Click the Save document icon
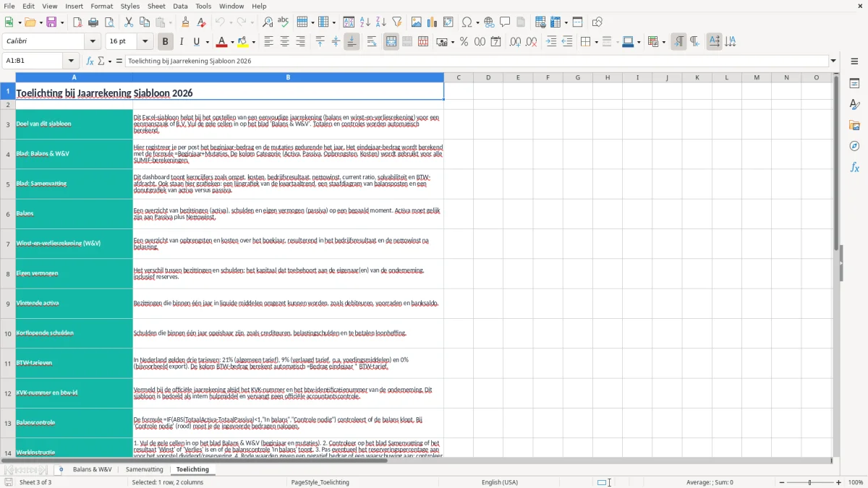This screenshot has height=488, width=868. point(51,22)
